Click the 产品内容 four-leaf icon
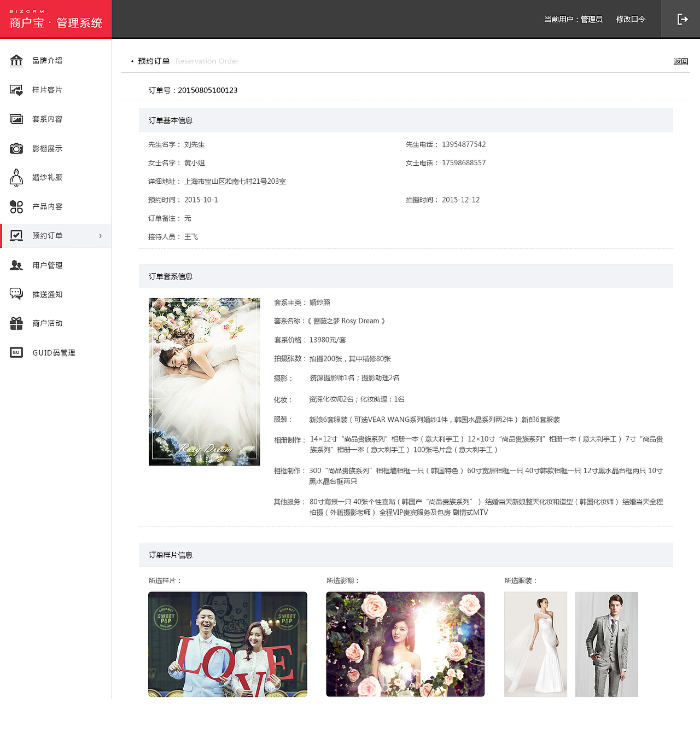 point(16,207)
